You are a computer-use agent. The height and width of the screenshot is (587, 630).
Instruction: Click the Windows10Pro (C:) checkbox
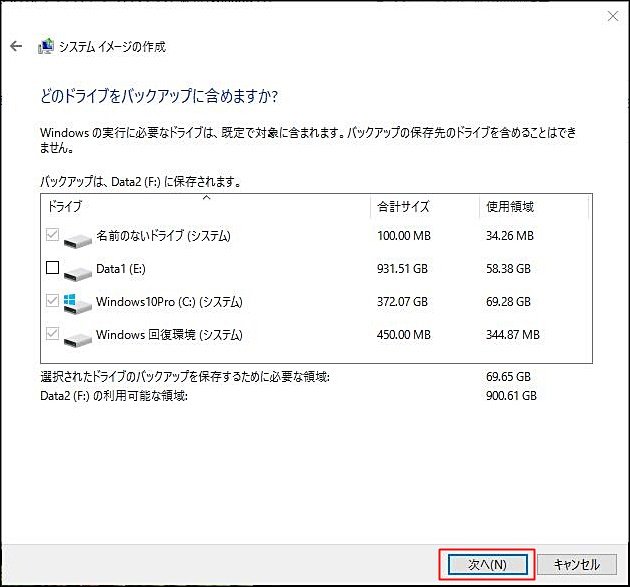pos(52,301)
